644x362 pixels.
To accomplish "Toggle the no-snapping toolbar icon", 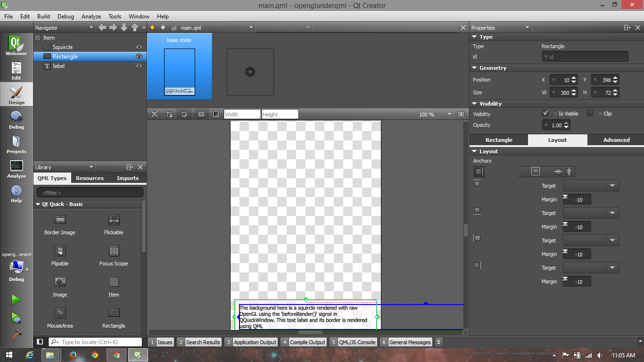I will (155, 114).
